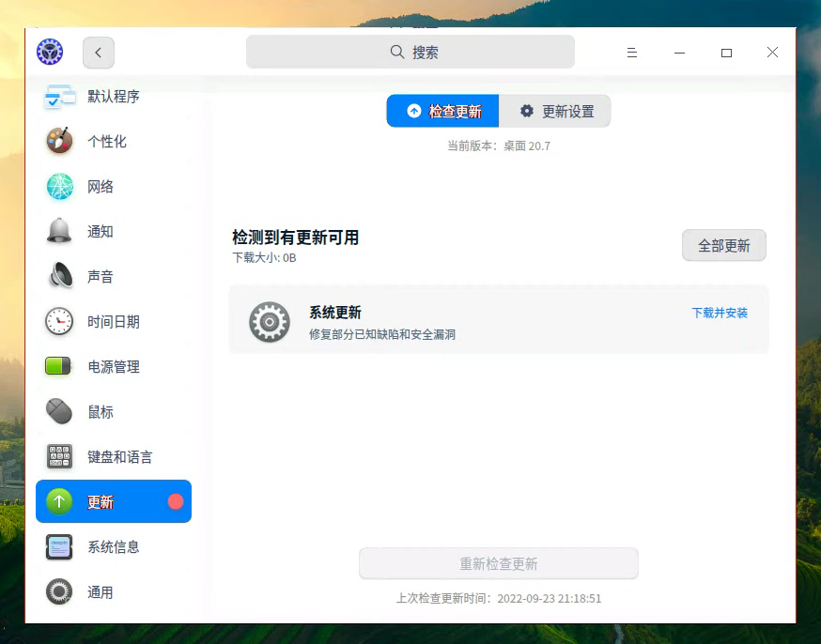
Task: Close the Control Center window
Action: coord(772,53)
